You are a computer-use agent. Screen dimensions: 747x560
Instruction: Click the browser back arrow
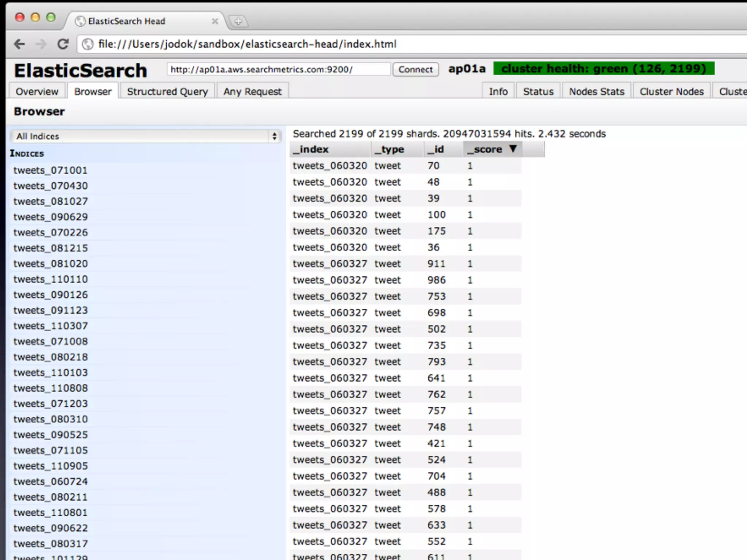(20, 44)
